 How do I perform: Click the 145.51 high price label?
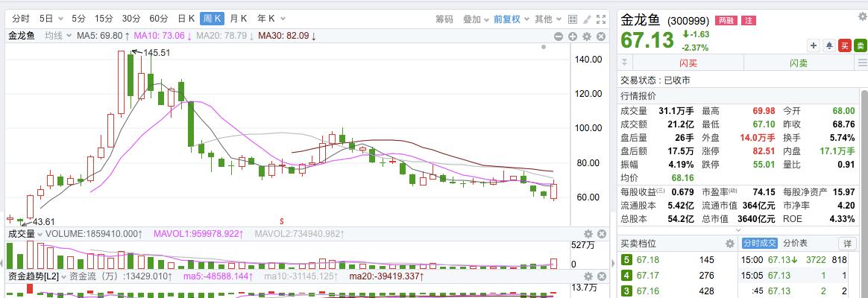[156, 53]
